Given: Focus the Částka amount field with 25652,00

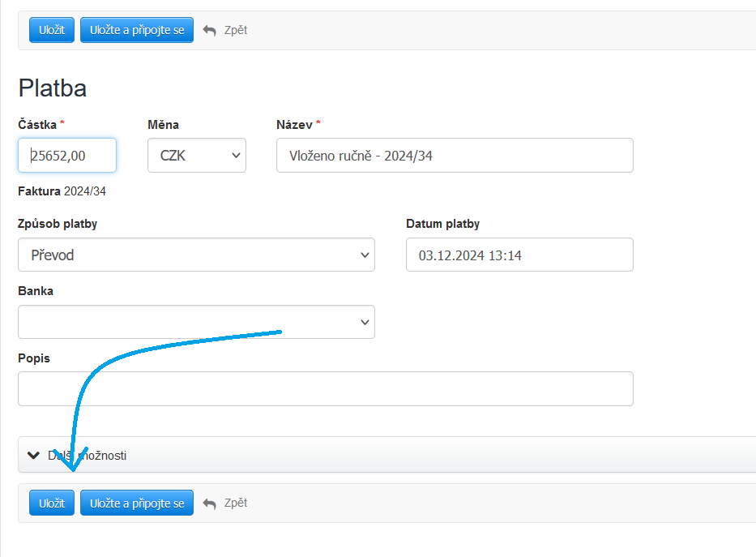Looking at the screenshot, I should (67, 156).
